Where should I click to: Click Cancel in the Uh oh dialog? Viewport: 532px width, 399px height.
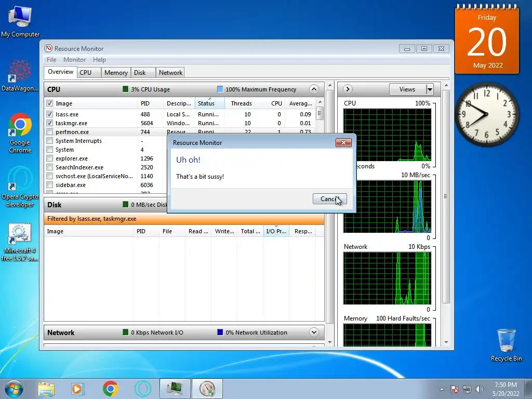coord(329,199)
